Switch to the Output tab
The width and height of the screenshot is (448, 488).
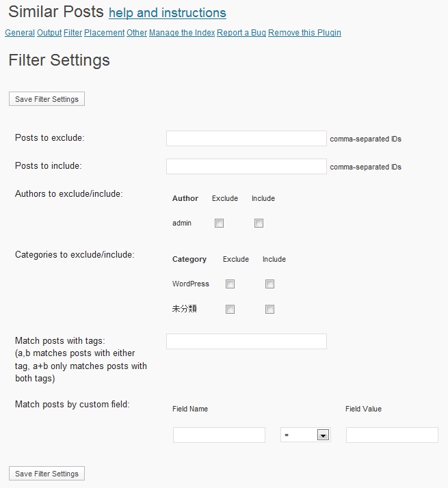click(49, 33)
